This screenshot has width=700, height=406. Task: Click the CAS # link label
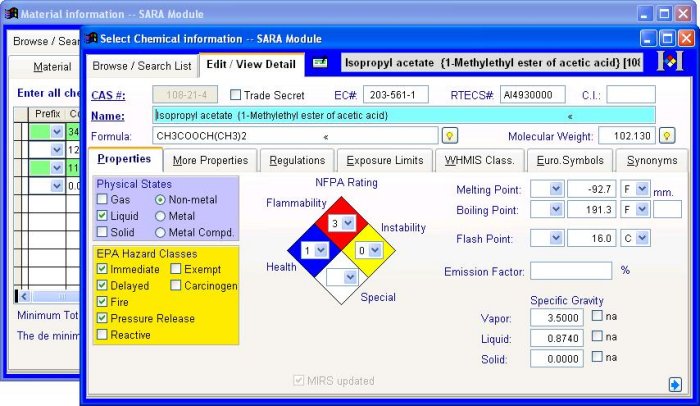(x=108, y=95)
